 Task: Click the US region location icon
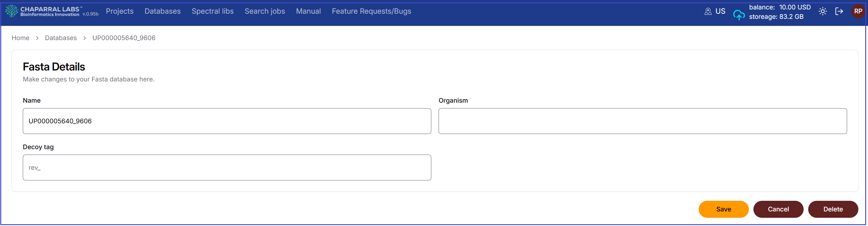pos(708,12)
